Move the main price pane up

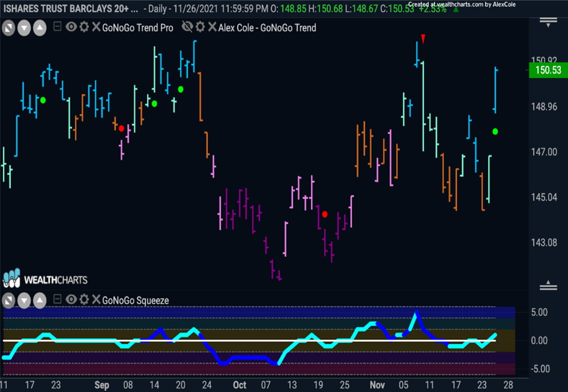click(x=40, y=28)
